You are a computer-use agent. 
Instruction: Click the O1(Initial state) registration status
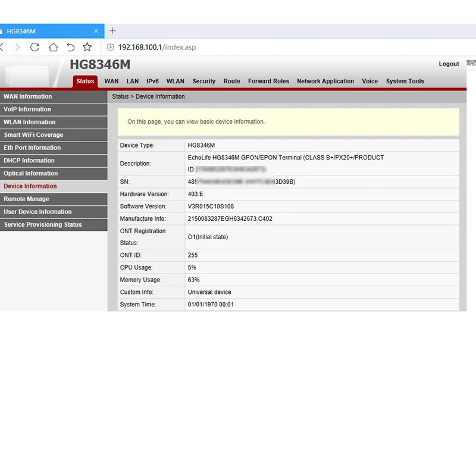[208, 237]
